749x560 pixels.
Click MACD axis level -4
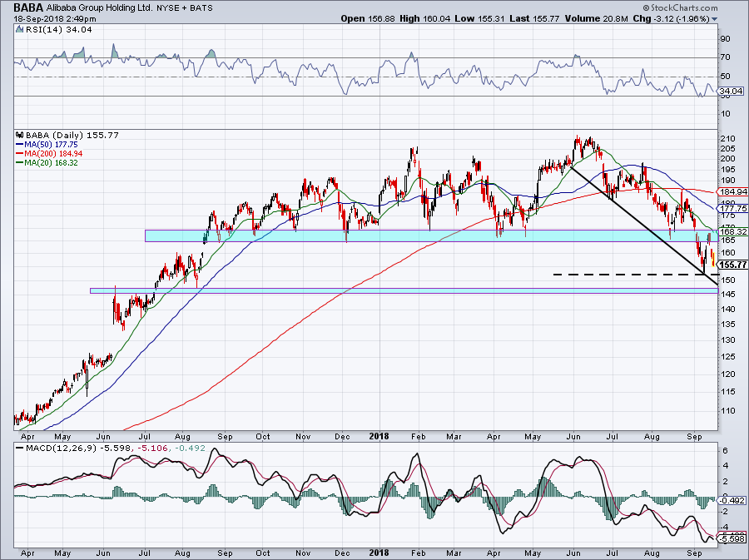[725, 525]
